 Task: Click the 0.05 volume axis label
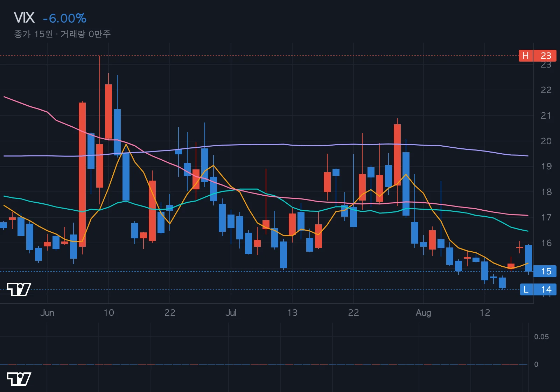click(x=541, y=337)
